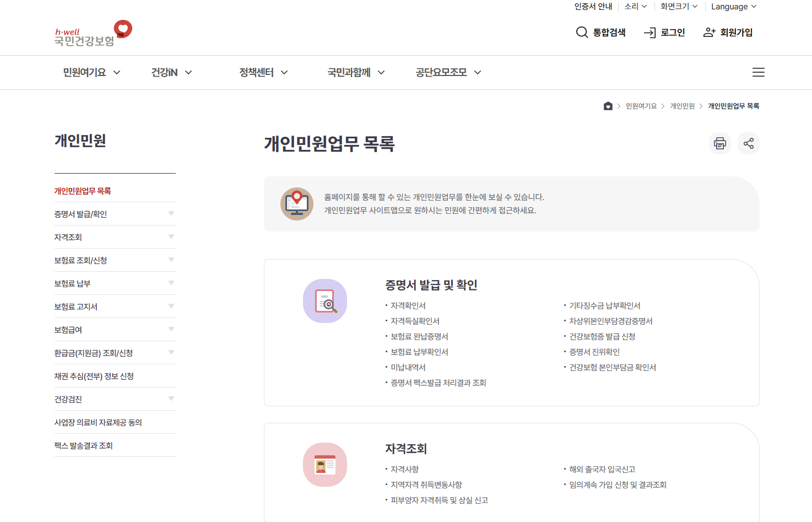The height and width of the screenshot is (522, 812).
Task: Open the hamburger menu icon
Action: tap(759, 72)
